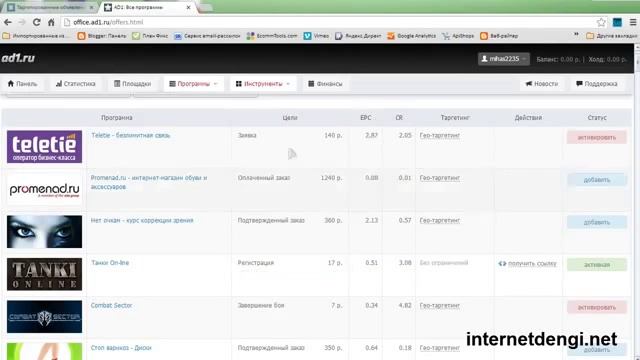The width and height of the screenshot is (640, 360).
Task: Click the Teletie logo thumbnail
Action: [x=44, y=147]
